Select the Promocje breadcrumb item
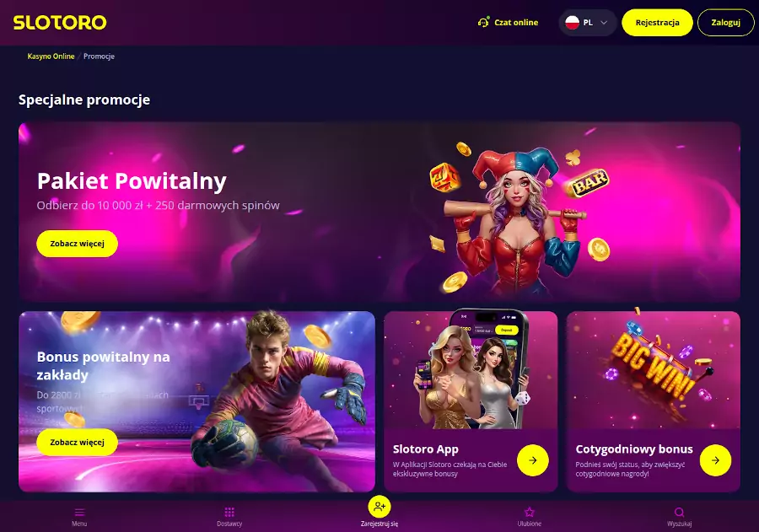Screen dimensions: 759x532 [99, 56]
